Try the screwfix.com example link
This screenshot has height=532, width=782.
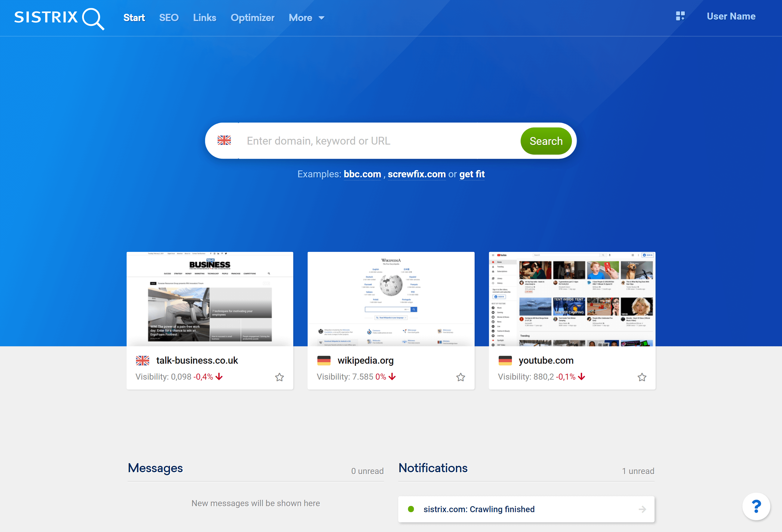pos(417,174)
